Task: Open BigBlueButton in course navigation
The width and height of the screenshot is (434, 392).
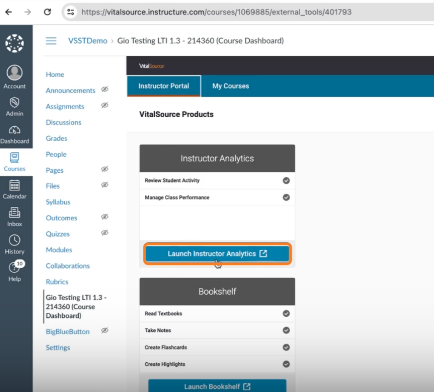Action: pyautogui.click(x=68, y=332)
